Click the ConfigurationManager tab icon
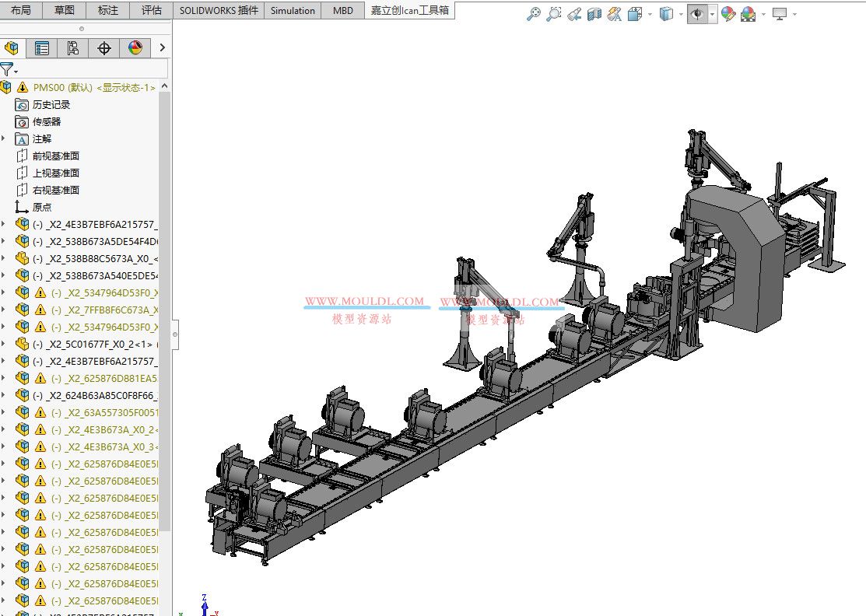 coord(72,47)
